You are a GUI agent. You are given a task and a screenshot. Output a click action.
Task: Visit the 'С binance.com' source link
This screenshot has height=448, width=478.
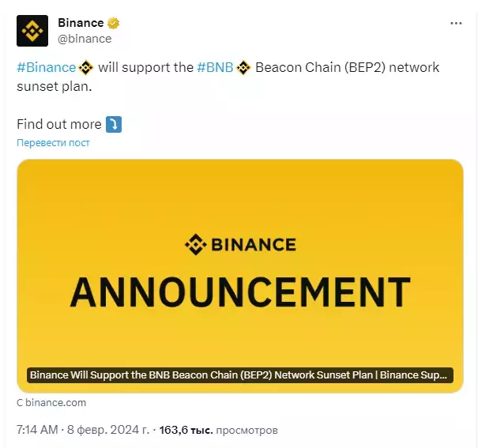pos(51,403)
